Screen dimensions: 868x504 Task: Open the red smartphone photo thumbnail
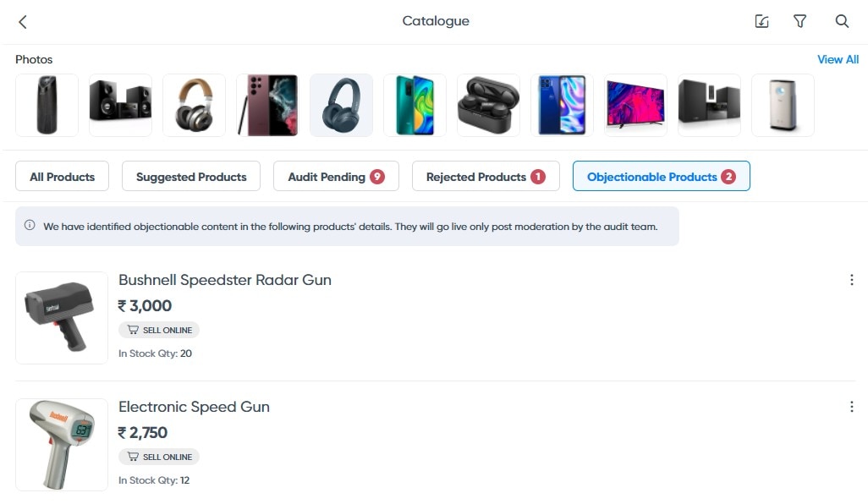point(267,105)
